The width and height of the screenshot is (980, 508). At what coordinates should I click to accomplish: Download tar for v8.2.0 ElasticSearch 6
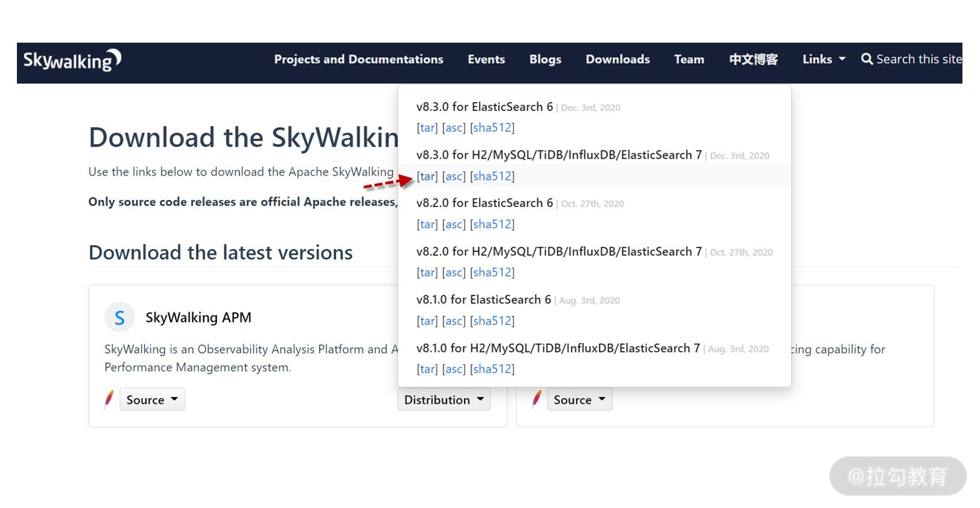(x=428, y=225)
